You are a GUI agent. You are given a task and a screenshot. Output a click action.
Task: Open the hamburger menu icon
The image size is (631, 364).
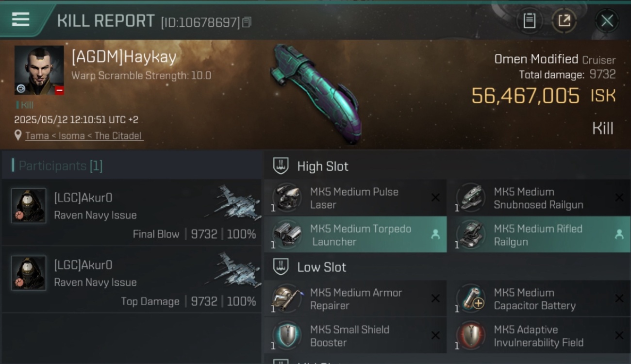pyautogui.click(x=20, y=20)
